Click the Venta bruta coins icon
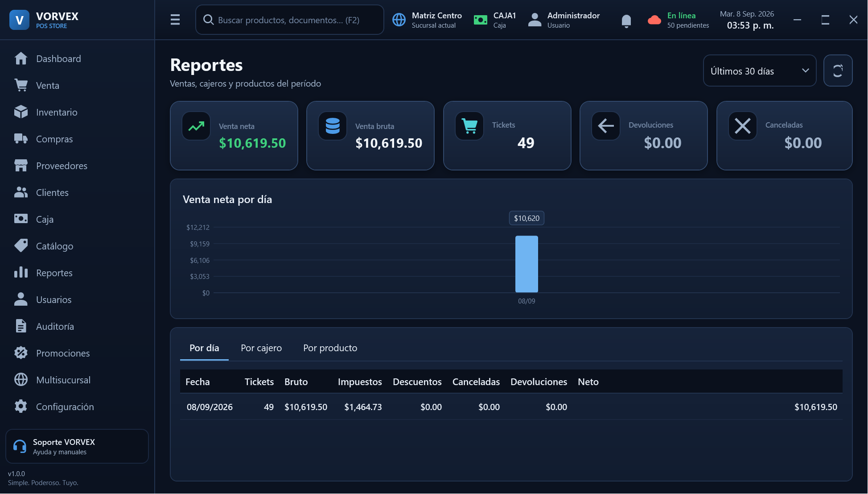Viewport: 868px width, 494px height. [x=333, y=126]
